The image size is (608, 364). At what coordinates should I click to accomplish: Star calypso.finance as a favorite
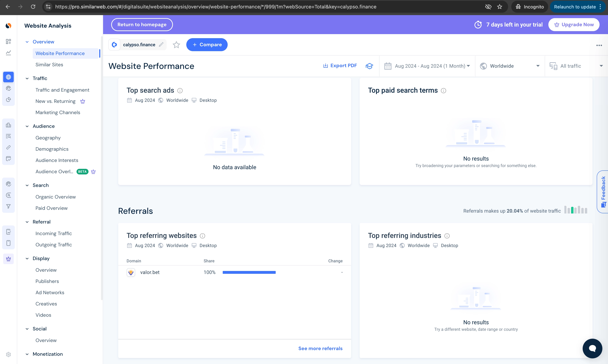[x=176, y=45]
